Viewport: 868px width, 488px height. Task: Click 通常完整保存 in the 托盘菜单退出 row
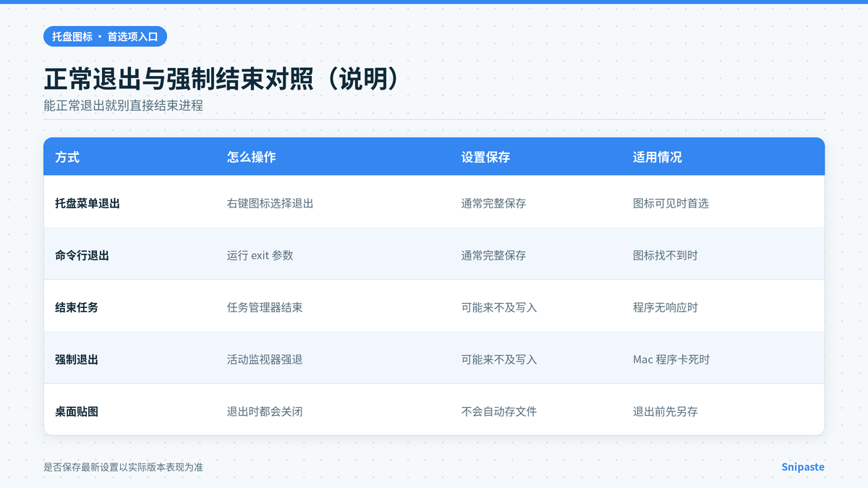[x=494, y=203]
